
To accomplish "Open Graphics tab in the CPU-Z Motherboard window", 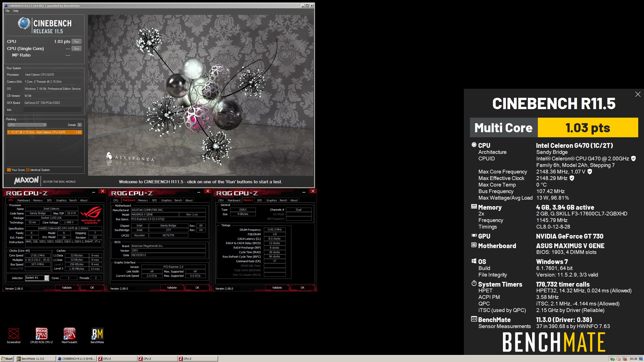I will (x=166, y=200).
